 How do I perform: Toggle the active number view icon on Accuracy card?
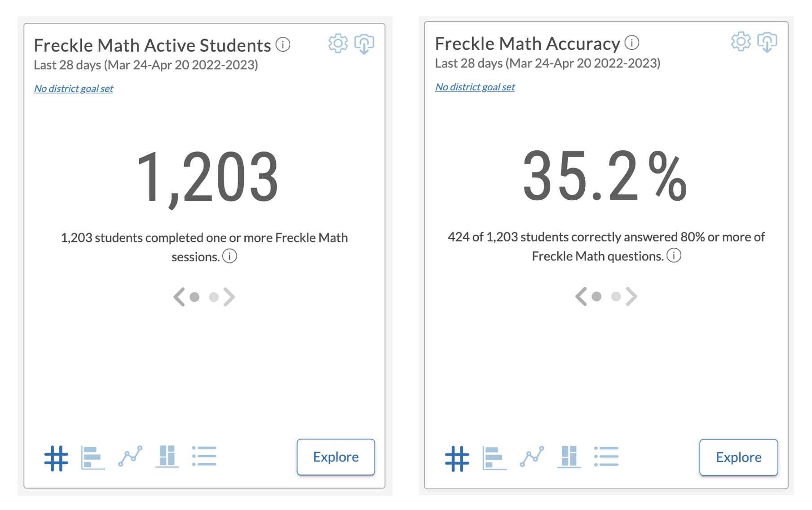click(457, 458)
